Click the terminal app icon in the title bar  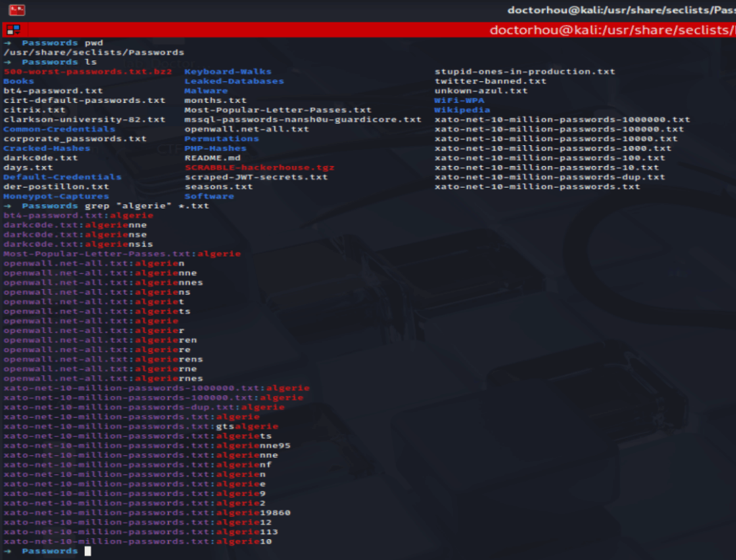pyautogui.click(x=17, y=10)
